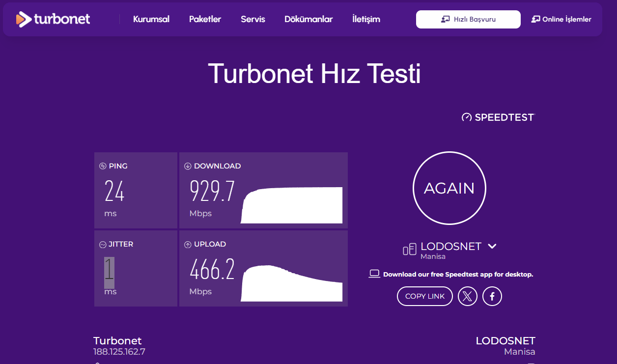This screenshot has height=364, width=617.
Task: Click Manisa under the LODOSNET selector
Action: [433, 256]
